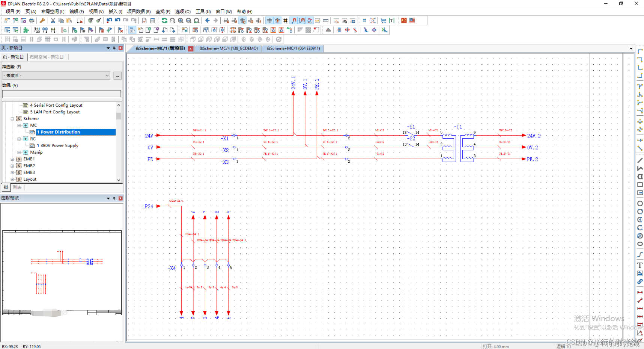This screenshot has height=349, width=644.
Task: Click the graphical preview thumbnail
Action: click(62, 272)
